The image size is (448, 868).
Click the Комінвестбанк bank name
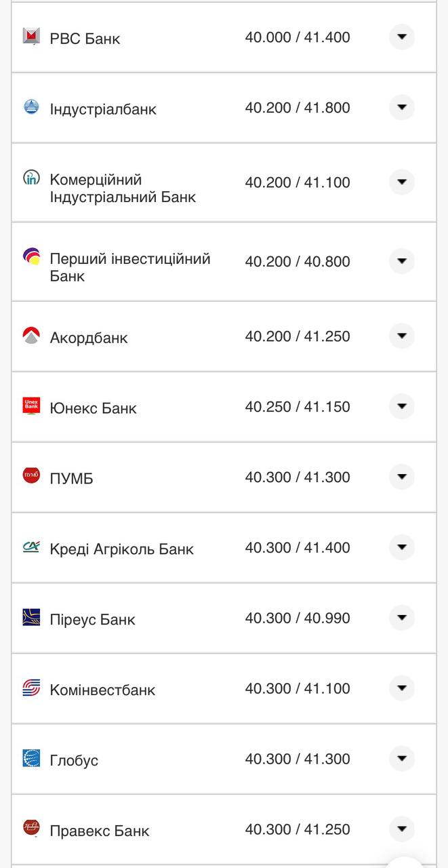click(102, 688)
